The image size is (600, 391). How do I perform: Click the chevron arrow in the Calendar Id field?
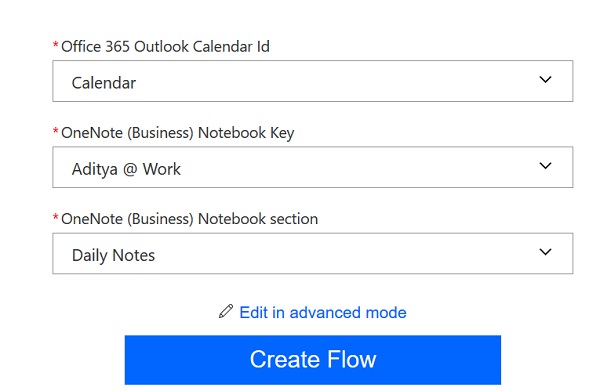pos(545,80)
